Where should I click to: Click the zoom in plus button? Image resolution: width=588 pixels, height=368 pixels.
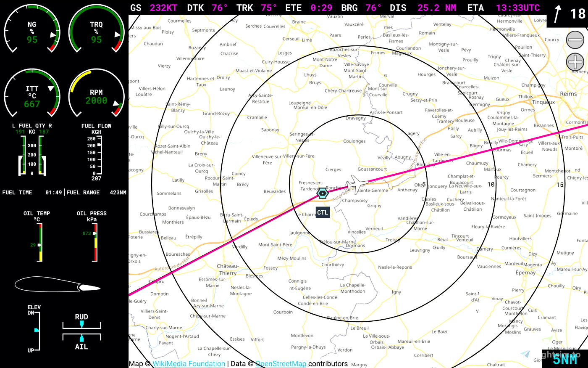[x=575, y=62]
